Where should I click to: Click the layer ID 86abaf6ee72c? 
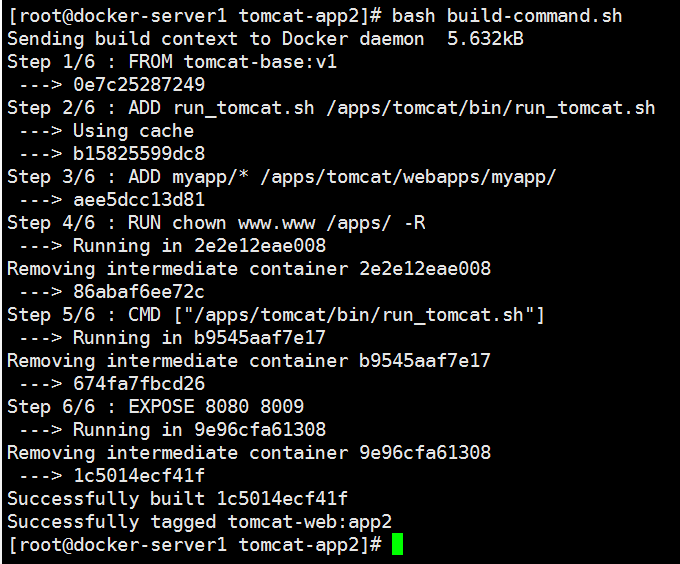139,292
